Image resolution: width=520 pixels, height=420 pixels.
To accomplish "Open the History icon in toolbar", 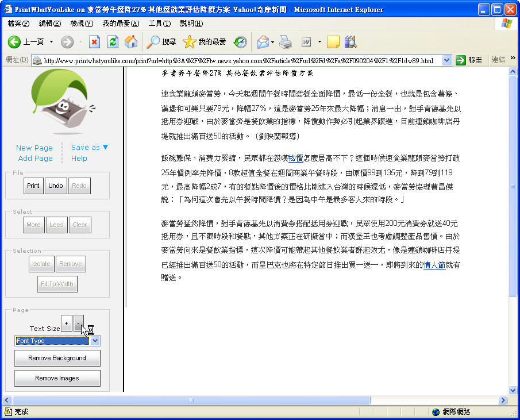I will 240,42.
